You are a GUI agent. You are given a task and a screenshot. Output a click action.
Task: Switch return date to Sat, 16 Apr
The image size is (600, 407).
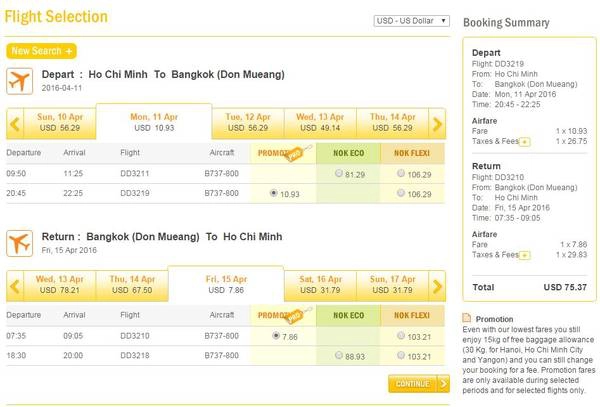[x=320, y=284]
